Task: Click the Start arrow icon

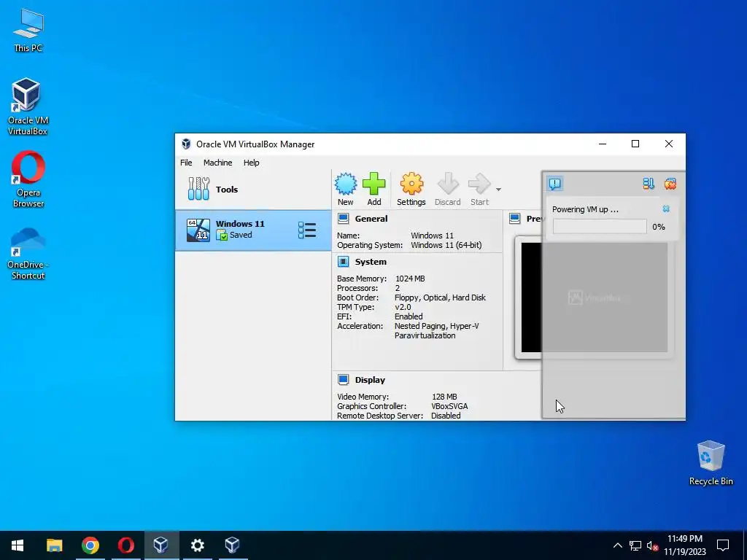Action: point(479,184)
